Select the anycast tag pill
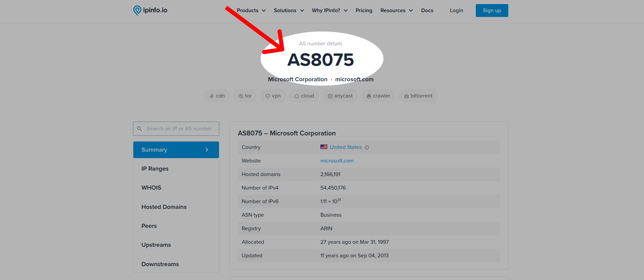This screenshot has width=644, height=280. [340, 96]
